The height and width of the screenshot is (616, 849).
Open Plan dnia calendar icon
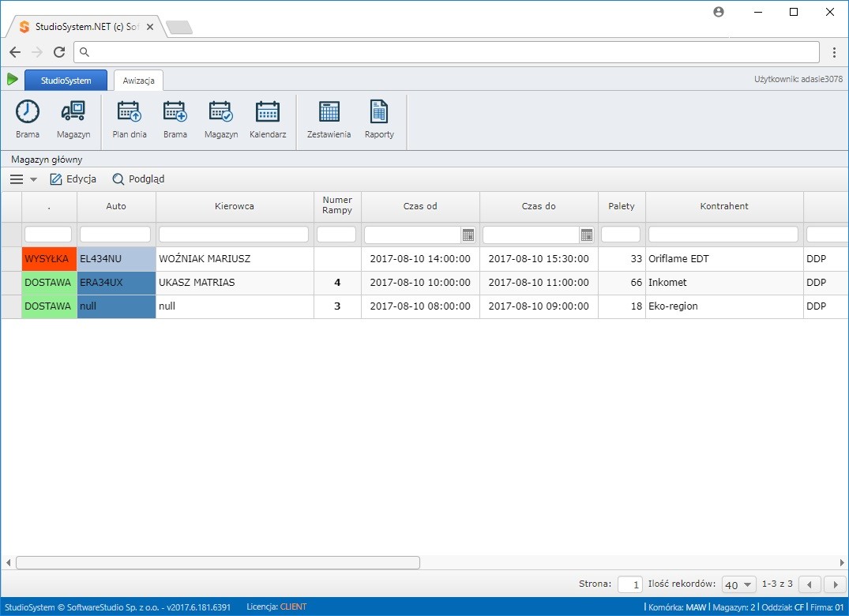click(129, 111)
